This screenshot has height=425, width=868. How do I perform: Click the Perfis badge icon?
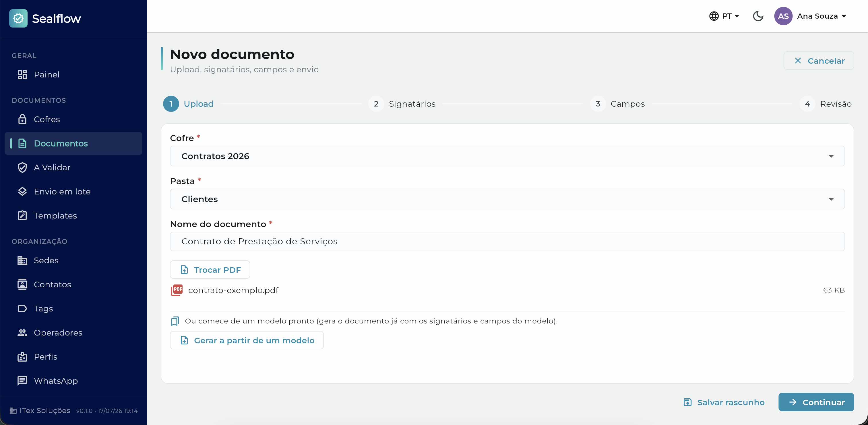coord(22,357)
